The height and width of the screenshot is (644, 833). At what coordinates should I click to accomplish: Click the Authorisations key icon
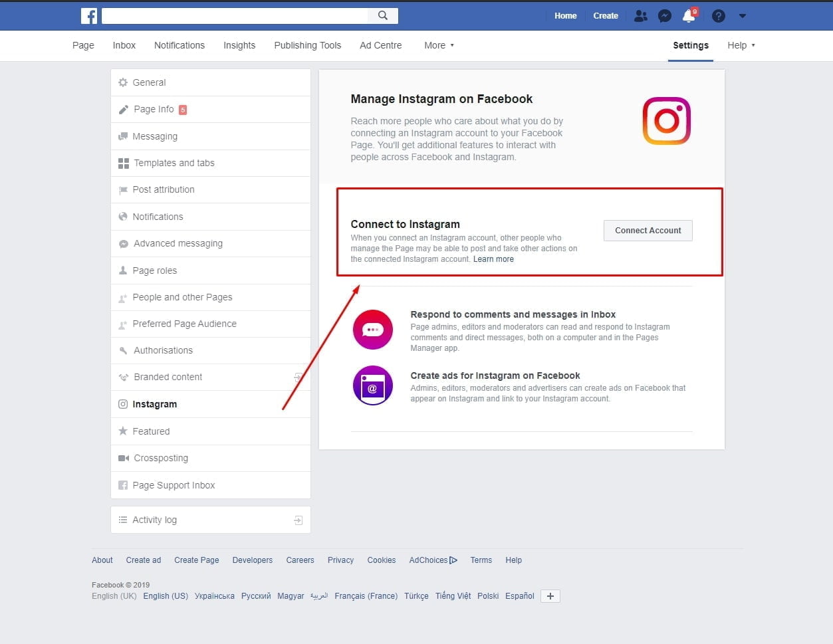pyautogui.click(x=123, y=350)
